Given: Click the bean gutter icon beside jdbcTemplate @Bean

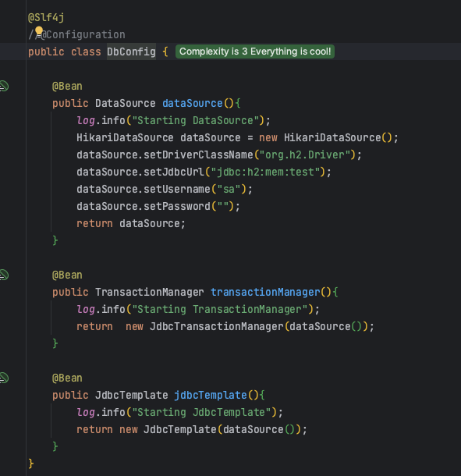Looking at the screenshot, I should coord(4,378).
